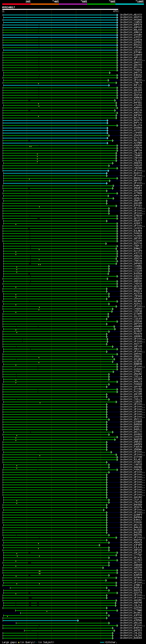146x644 pixels.
Task: Select the UniRef100_B1Q0X3 label
Action: 131,173
